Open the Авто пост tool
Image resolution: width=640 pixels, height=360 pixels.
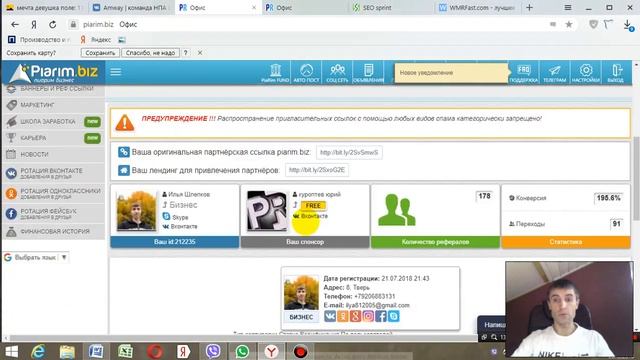tap(306, 73)
